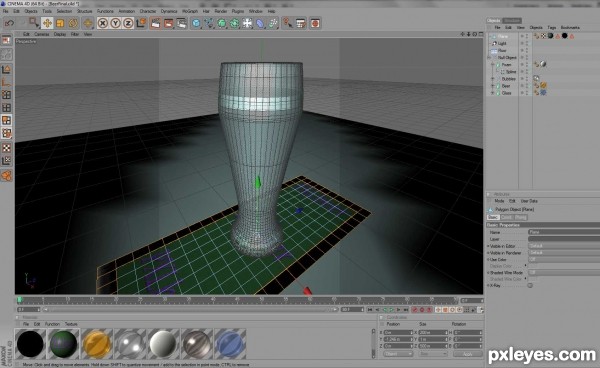This screenshot has height=368, width=600.
Task: Select the blue glass material sphere
Action: 230,344
